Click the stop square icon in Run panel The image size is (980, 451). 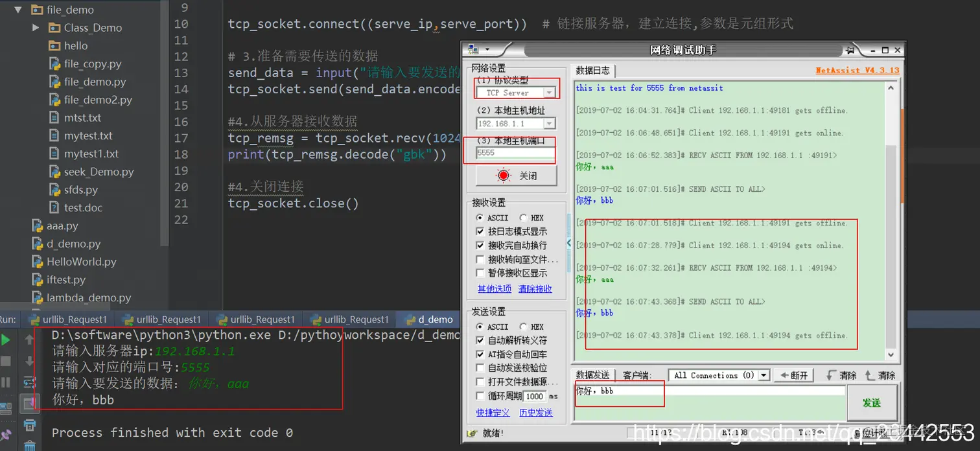[x=6, y=361]
